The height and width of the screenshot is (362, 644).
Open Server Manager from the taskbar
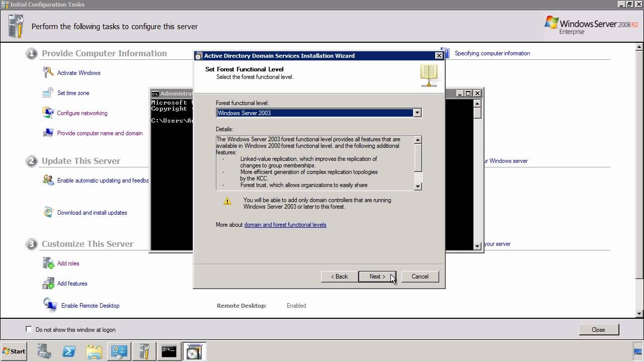pyautogui.click(x=44, y=351)
